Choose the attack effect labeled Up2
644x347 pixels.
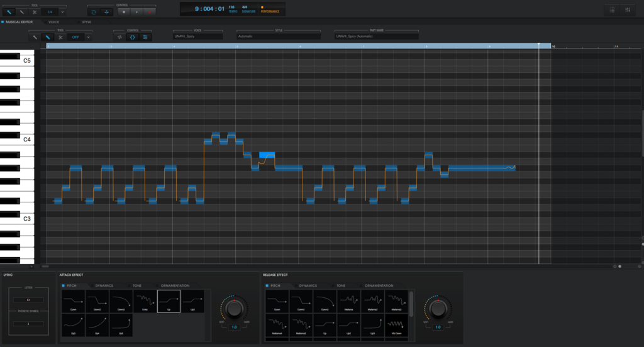coord(192,301)
